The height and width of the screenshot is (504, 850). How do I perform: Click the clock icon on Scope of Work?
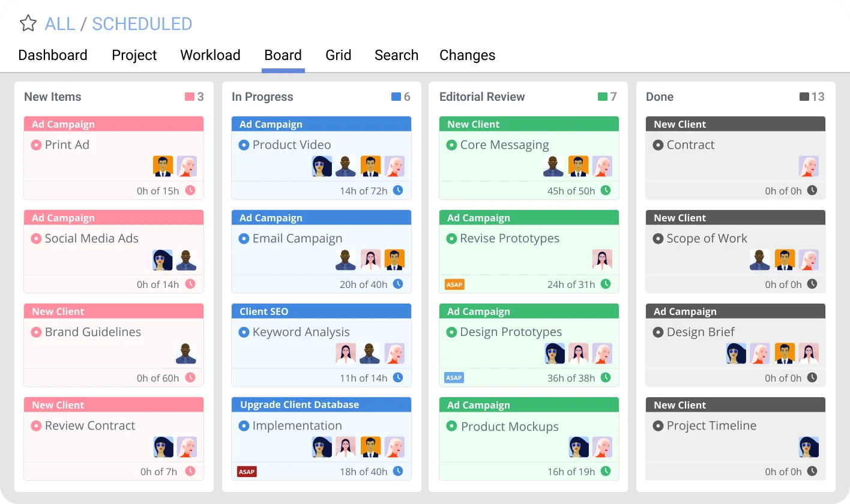812,284
